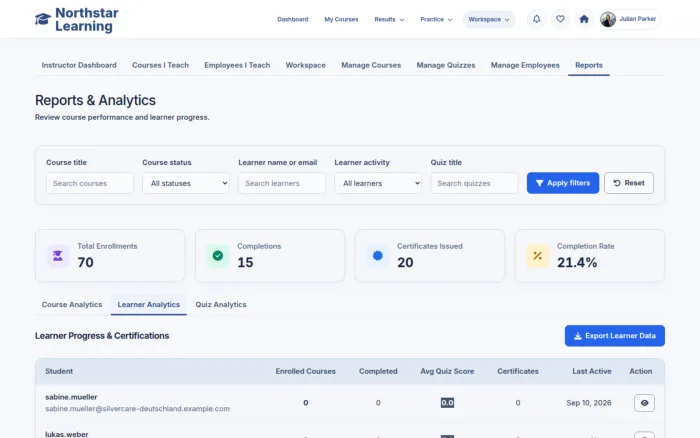Click the Last Active column header
The width and height of the screenshot is (700, 438).
(592, 371)
